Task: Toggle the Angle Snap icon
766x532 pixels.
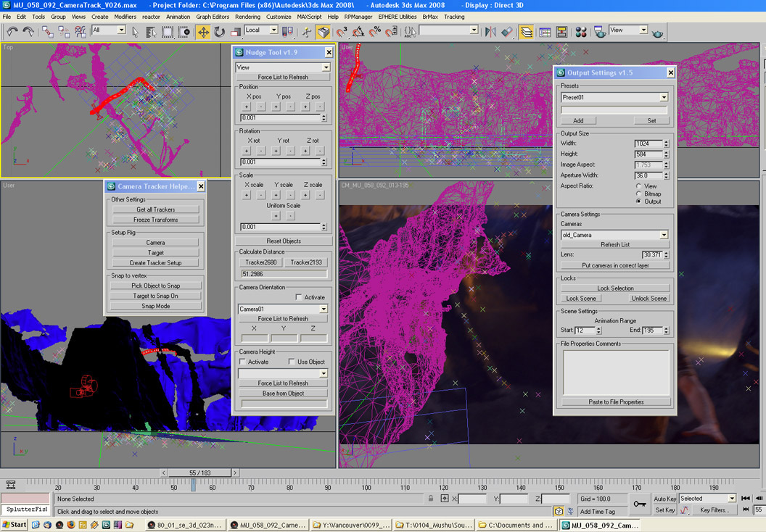Action: [358, 32]
